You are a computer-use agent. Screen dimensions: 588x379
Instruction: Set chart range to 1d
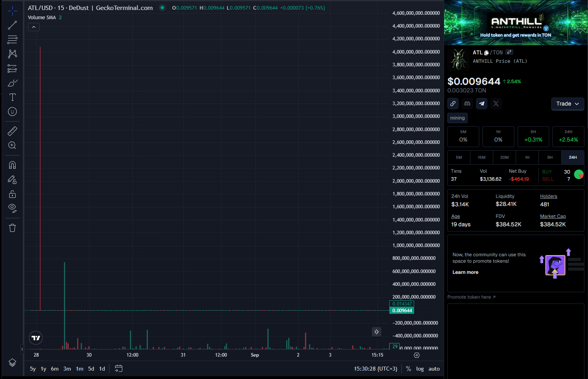[x=102, y=369]
